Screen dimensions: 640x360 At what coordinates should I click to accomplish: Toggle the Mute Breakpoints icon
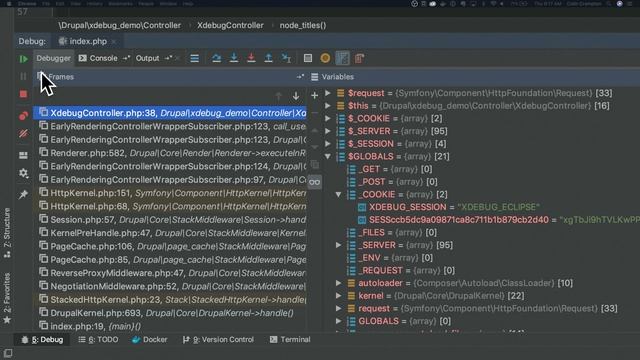(23, 133)
